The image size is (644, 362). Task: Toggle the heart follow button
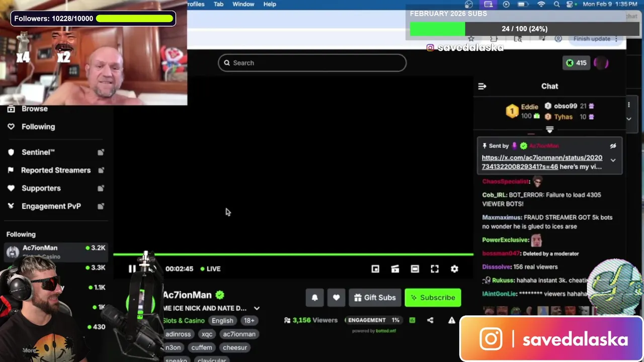tap(336, 298)
